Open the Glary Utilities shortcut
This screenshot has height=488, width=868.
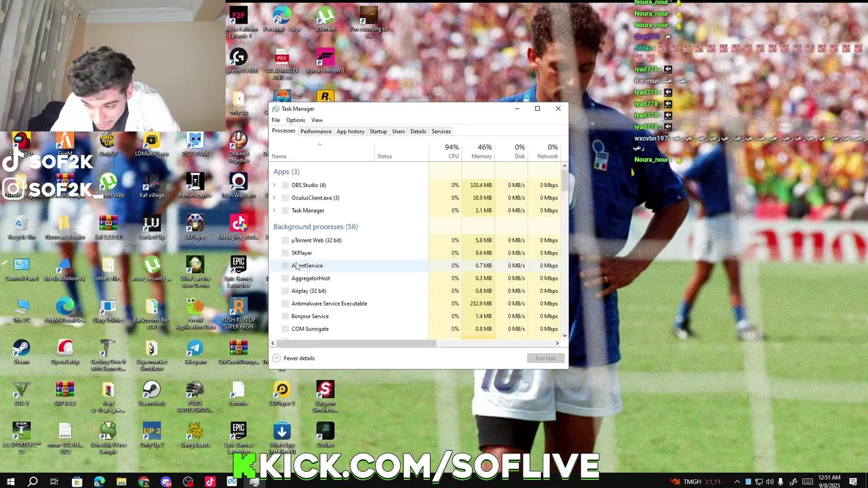(108, 310)
